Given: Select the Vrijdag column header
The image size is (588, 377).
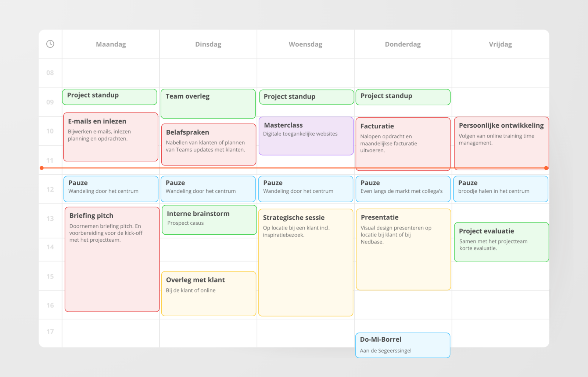Looking at the screenshot, I should click(x=500, y=45).
